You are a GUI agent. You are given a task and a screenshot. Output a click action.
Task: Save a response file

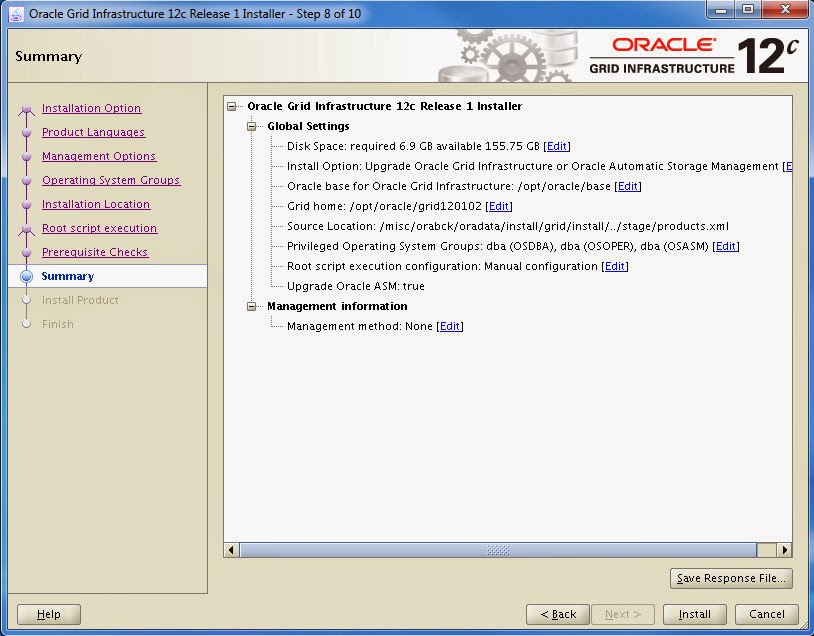tap(730, 578)
